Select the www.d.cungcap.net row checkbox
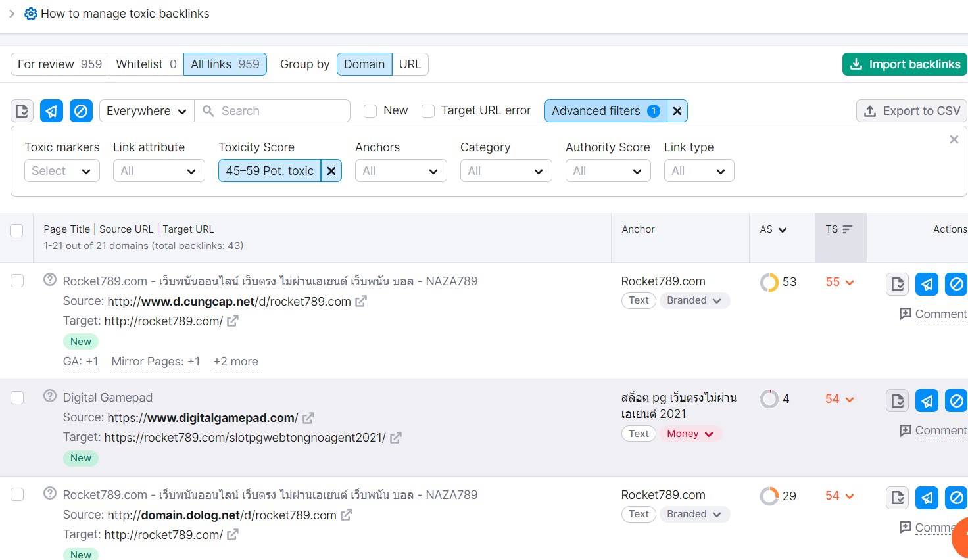 tap(17, 281)
